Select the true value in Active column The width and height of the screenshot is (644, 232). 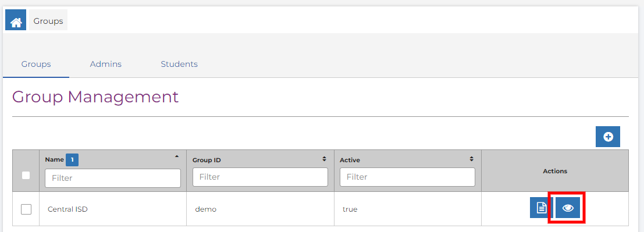click(350, 209)
